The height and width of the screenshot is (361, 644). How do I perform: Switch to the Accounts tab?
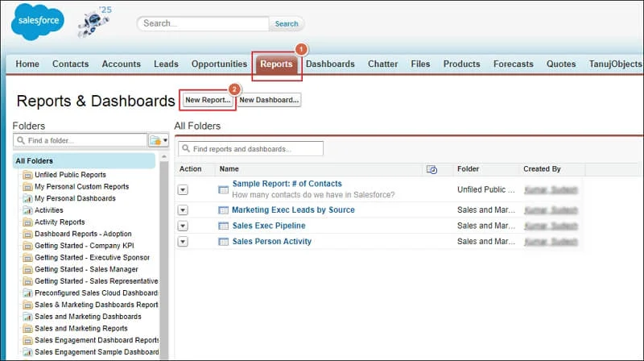pyautogui.click(x=122, y=64)
